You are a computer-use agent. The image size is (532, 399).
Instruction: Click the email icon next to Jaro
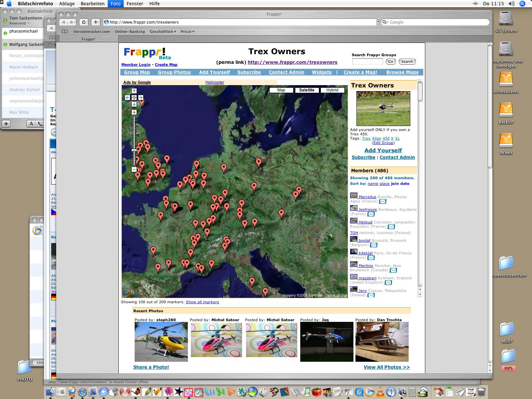click(x=371, y=295)
